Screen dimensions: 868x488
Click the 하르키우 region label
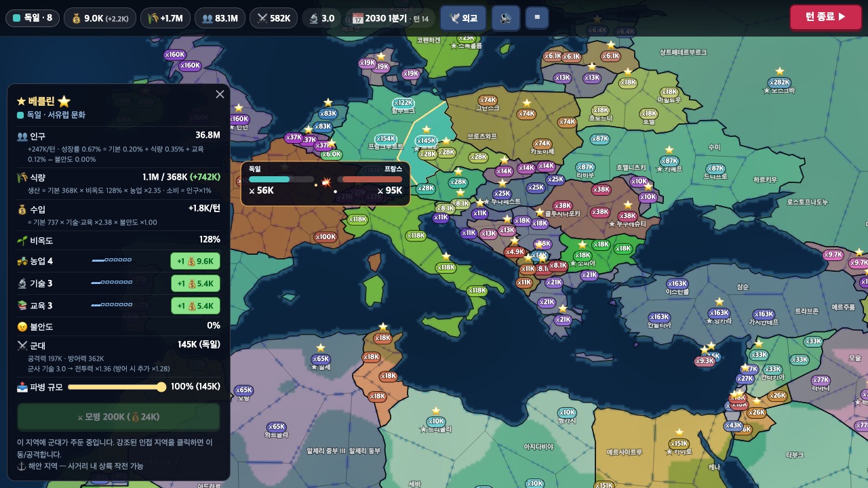765,180
